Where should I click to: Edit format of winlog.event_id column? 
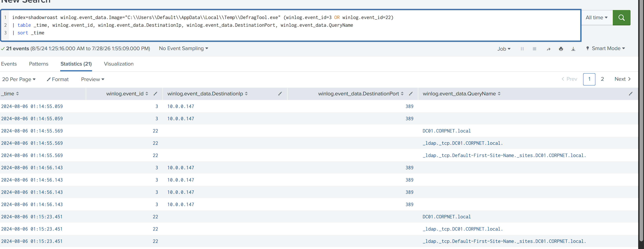point(155,94)
